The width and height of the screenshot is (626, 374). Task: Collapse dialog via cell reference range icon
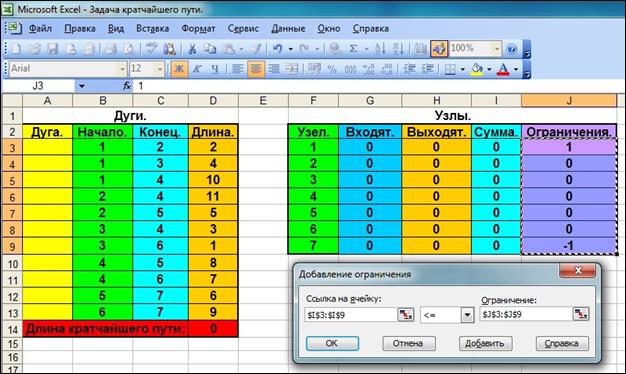(406, 315)
